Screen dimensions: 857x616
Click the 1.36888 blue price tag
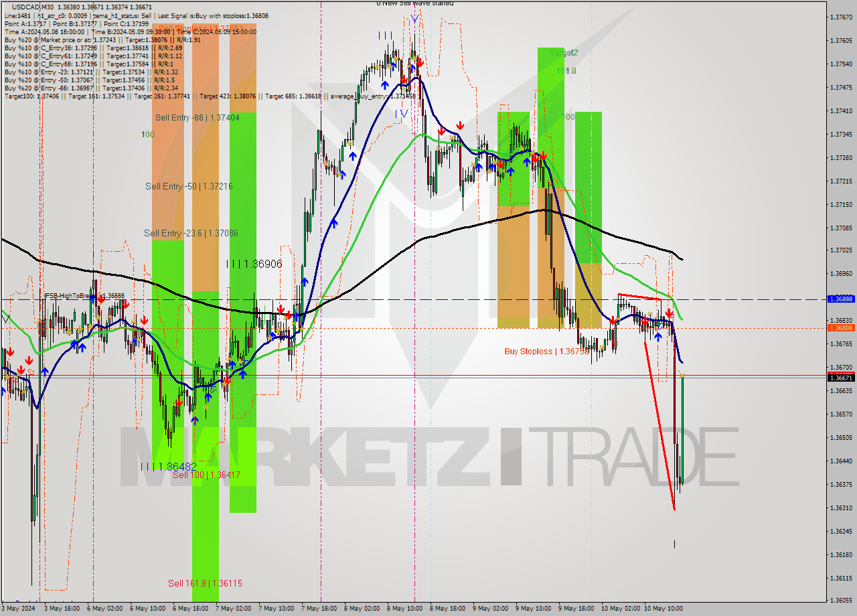pos(841,299)
